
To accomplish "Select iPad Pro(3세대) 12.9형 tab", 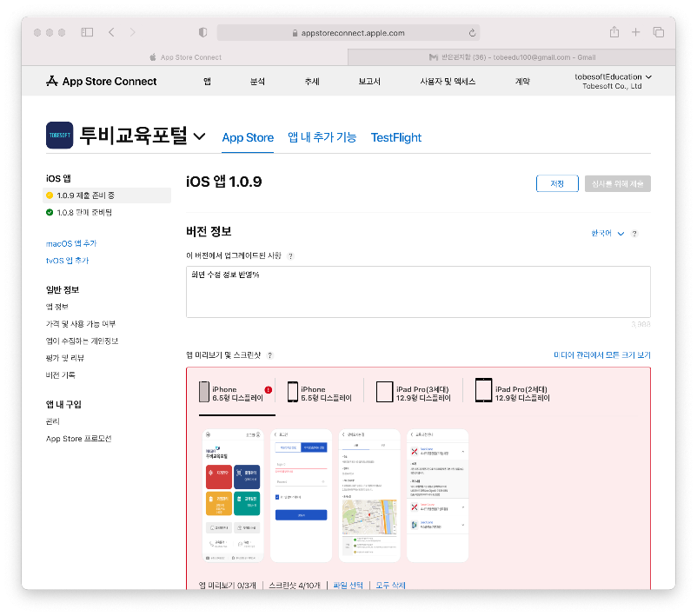I will [414, 394].
